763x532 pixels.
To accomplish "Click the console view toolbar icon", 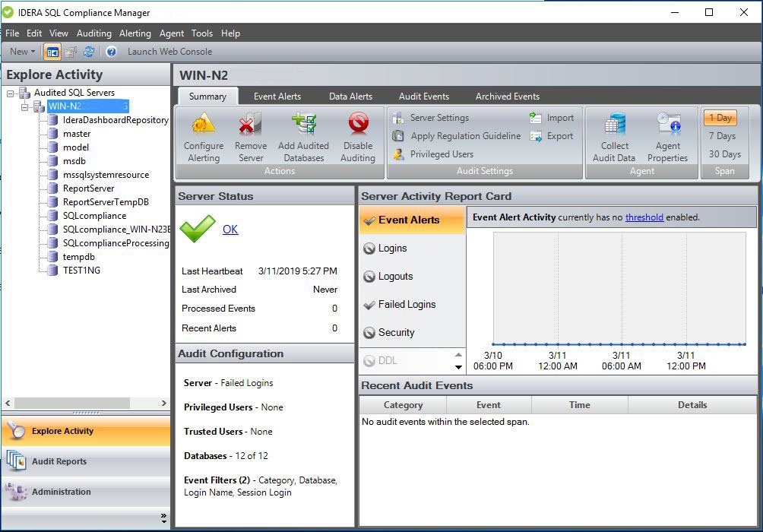I will point(52,52).
